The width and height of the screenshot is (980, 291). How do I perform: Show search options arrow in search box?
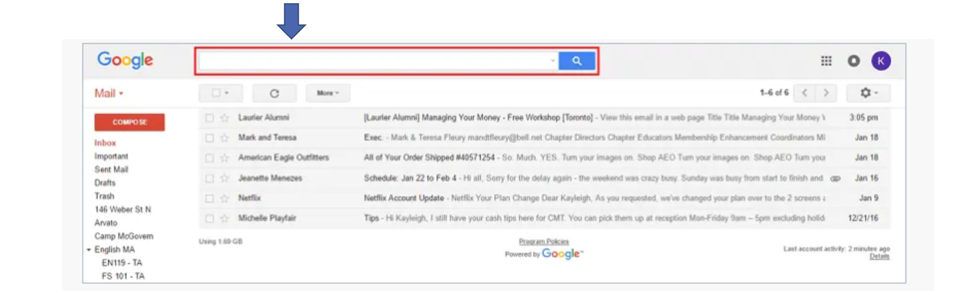coord(552,61)
